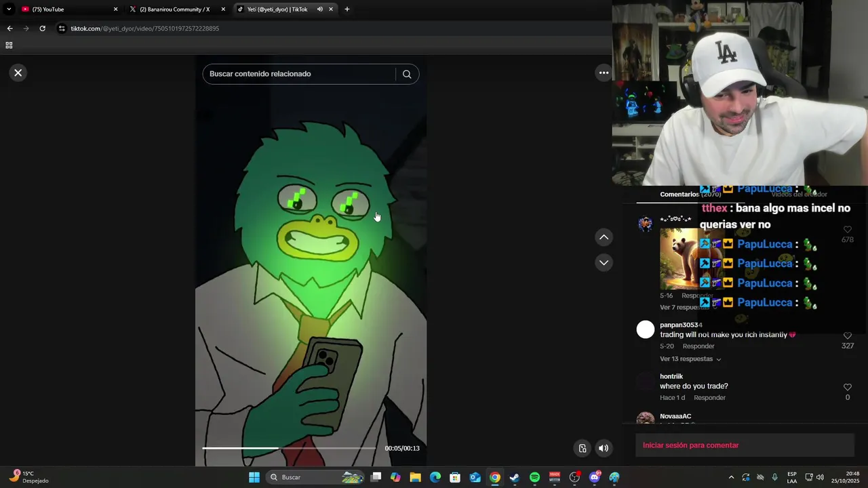Viewport: 868px width, 488px height.
Task: Reload the current page
Action: point(42,28)
